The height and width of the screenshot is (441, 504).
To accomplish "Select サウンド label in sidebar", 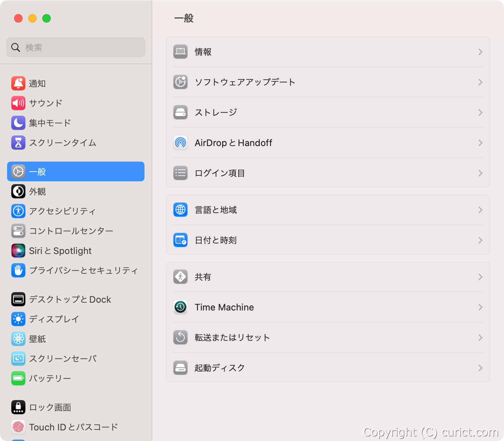I will point(46,103).
